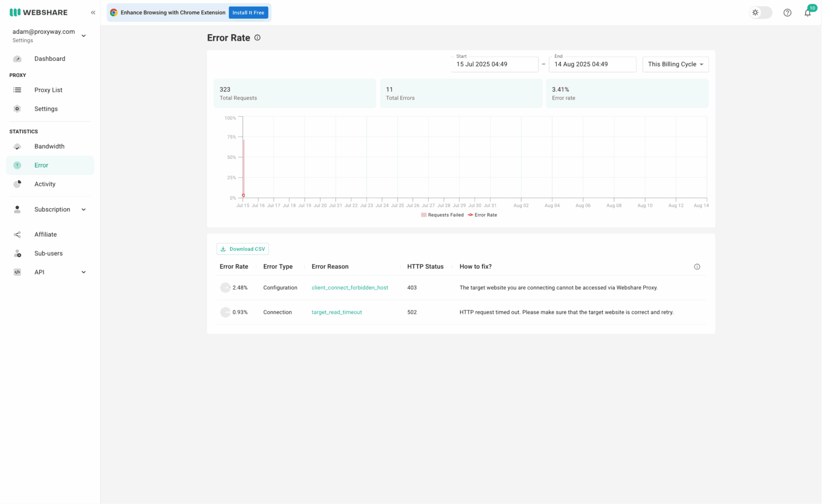The height and width of the screenshot is (504, 822).
Task: Open the Affiliate section icon
Action: 17,234
